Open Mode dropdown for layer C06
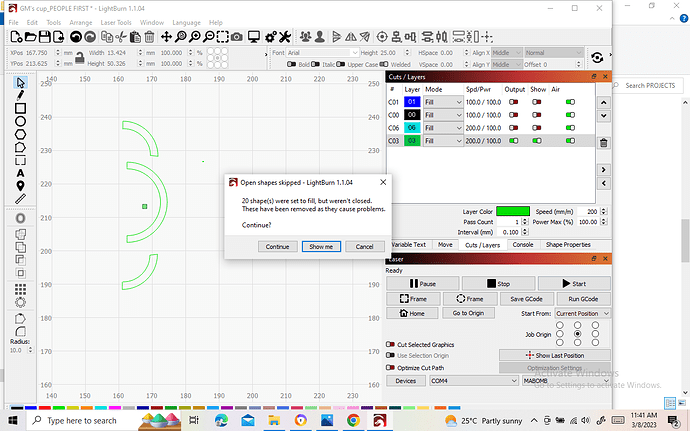The image size is (690, 431). coord(443,128)
